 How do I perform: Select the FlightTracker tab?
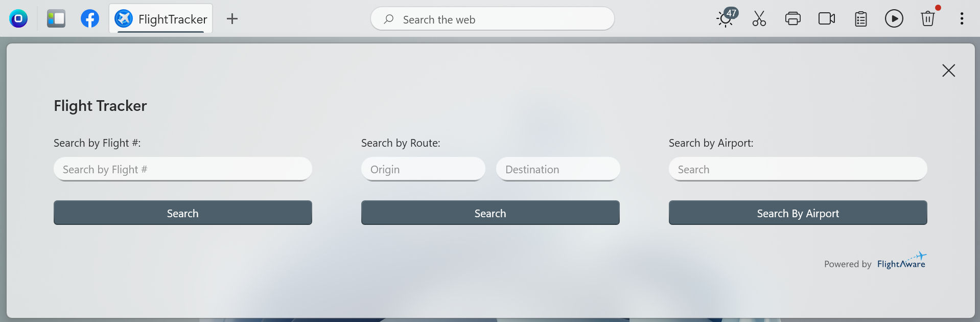click(161, 19)
